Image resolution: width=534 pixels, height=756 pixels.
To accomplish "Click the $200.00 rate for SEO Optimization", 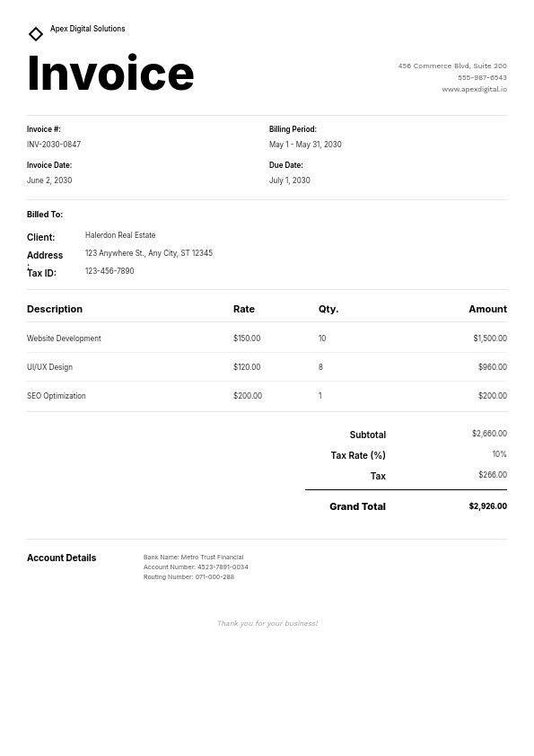I will pos(247,396).
